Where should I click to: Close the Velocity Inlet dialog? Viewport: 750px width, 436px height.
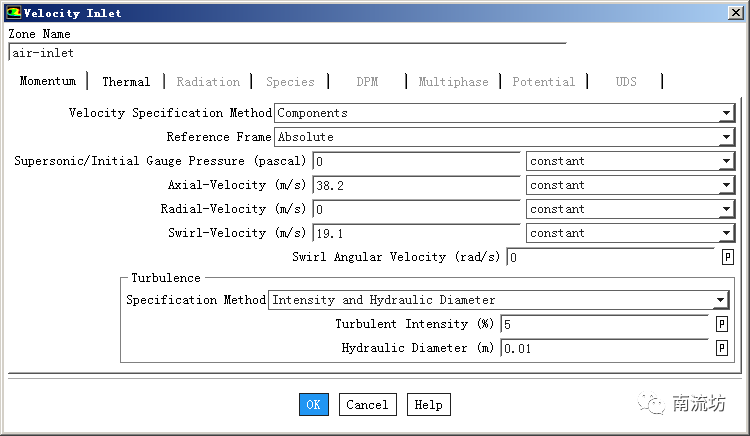(736, 13)
